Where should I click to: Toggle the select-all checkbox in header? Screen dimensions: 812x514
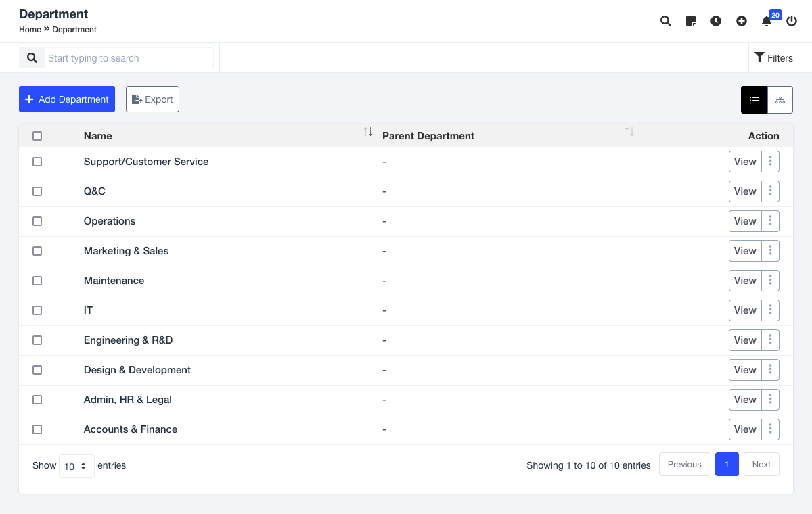37,136
